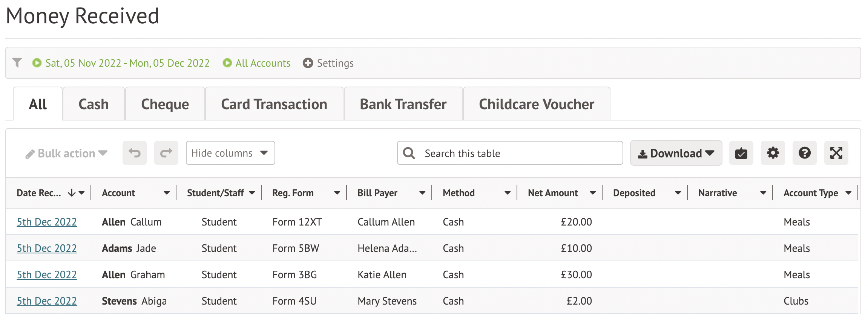Toggle Date Received sort arrow
868x314 pixels.
pos(72,193)
